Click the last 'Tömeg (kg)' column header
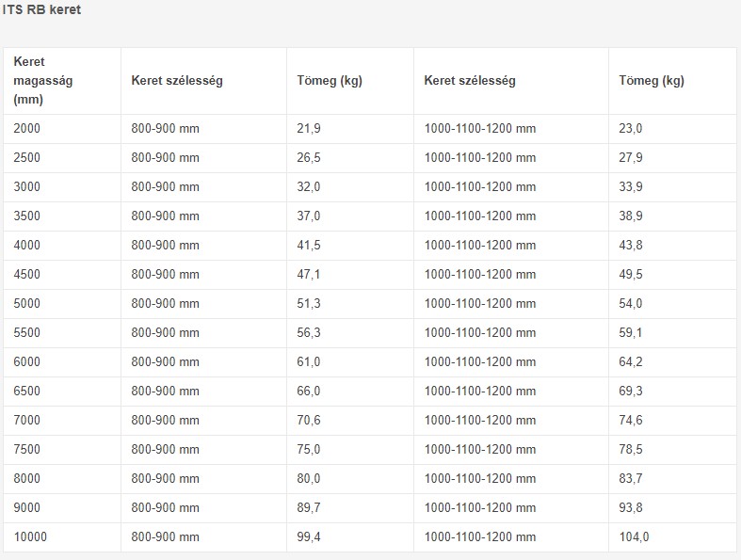The width and height of the screenshot is (741, 560). coord(652,81)
